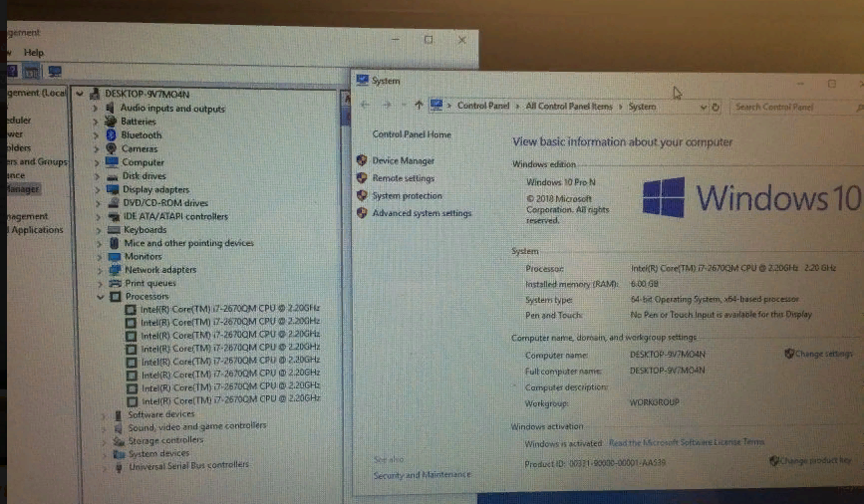Click the Device Manager shield icon

point(362,160)
